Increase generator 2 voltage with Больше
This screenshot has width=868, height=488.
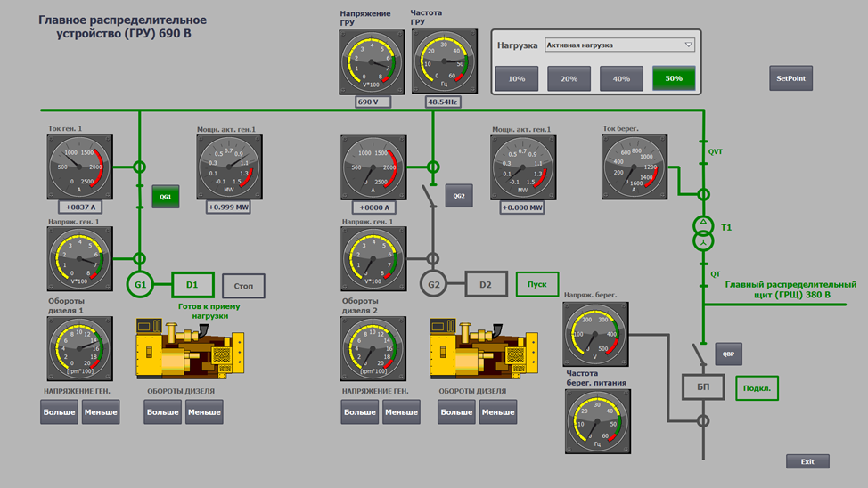[x=360, y=412]
